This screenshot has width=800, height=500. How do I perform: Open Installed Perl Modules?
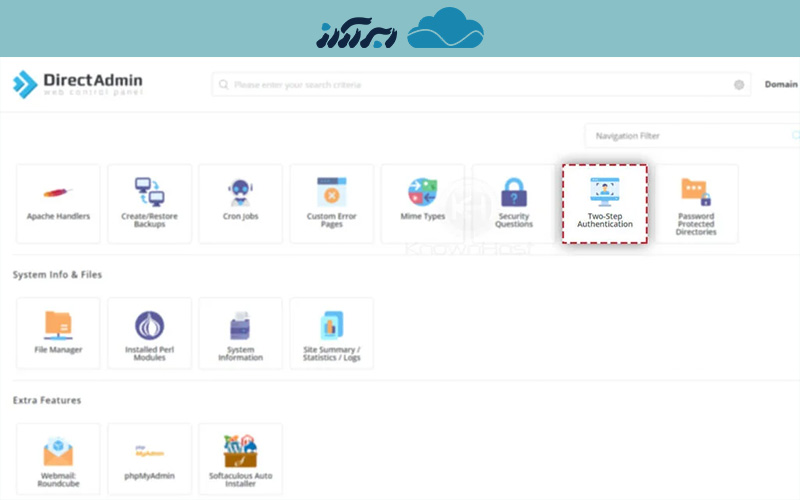tap(149, 333)
